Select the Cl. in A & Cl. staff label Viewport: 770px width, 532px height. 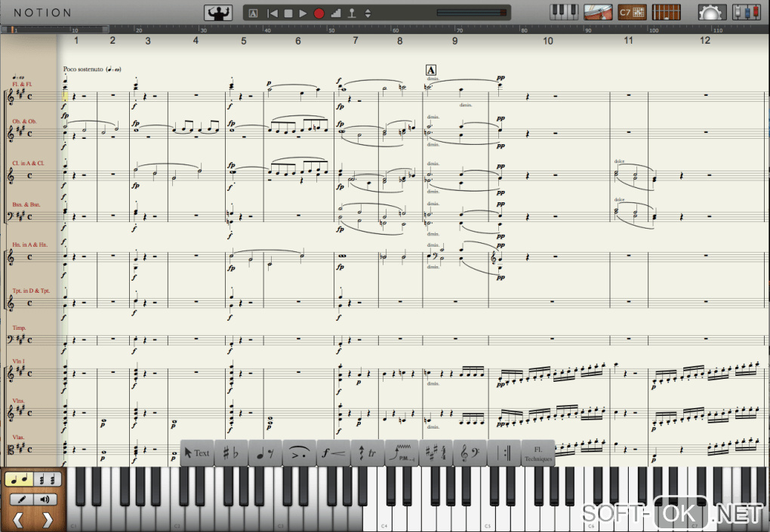pyautogui.click(x=28, y=163)
